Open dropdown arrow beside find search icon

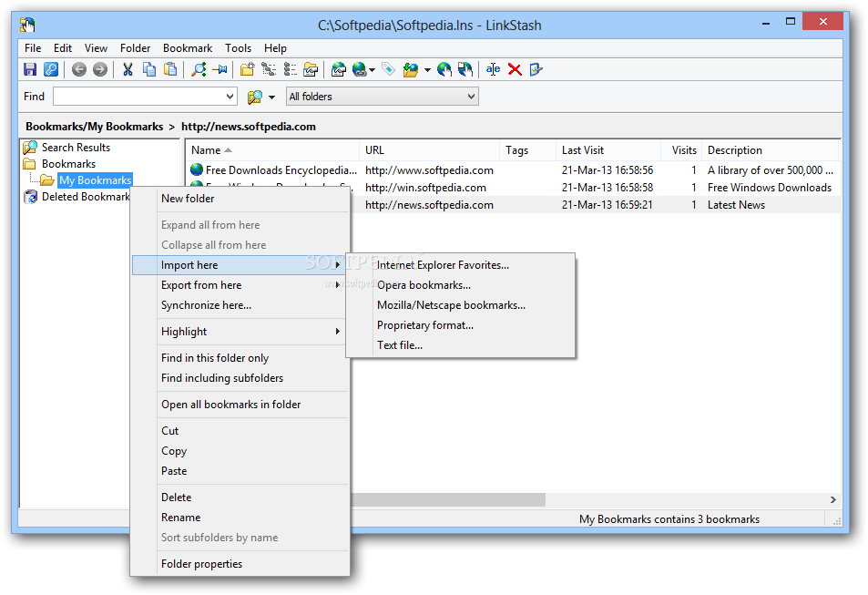coord(271,97)
